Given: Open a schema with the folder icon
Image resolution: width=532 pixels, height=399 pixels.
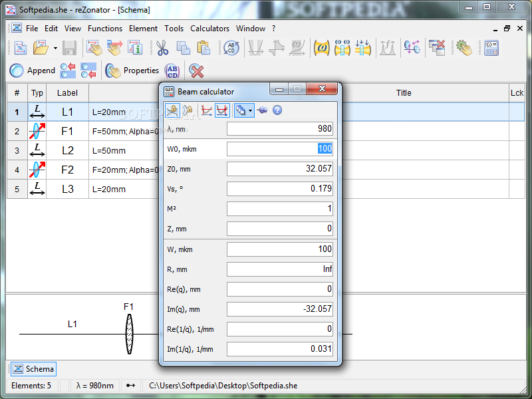Looking at the screenshot, I should (41, 48).
